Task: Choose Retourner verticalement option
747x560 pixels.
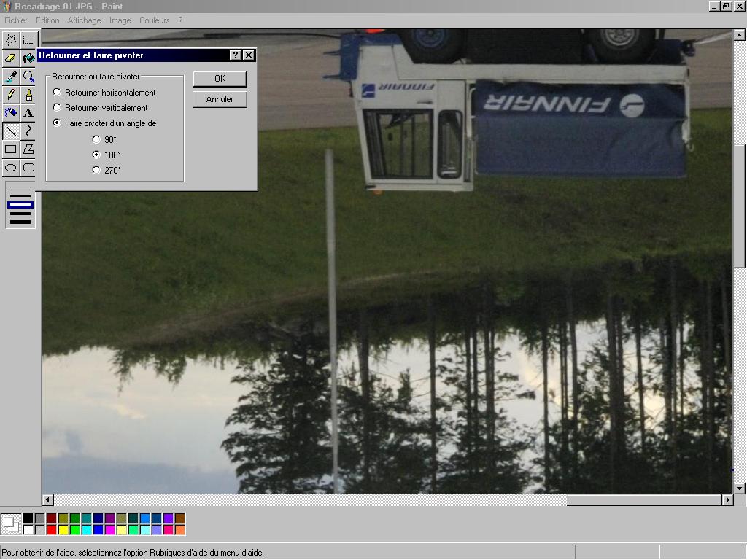Action: tap(58, 108)
